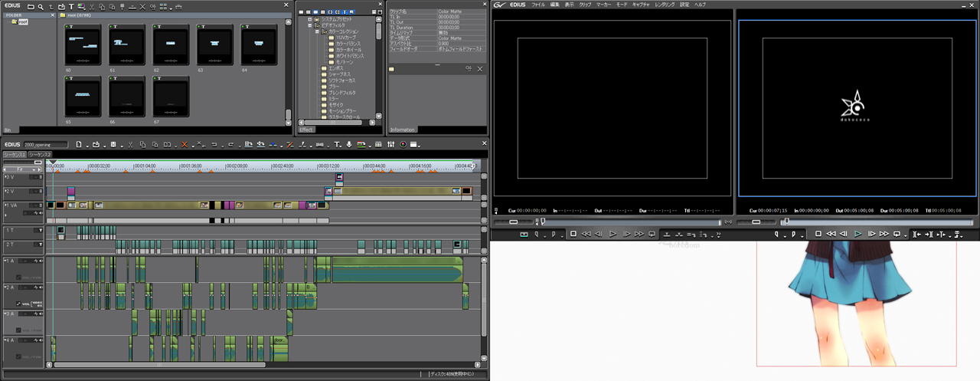Click next frame in the player monitor
The width and height of the screenshot is (980, 381).
(626, 233)
